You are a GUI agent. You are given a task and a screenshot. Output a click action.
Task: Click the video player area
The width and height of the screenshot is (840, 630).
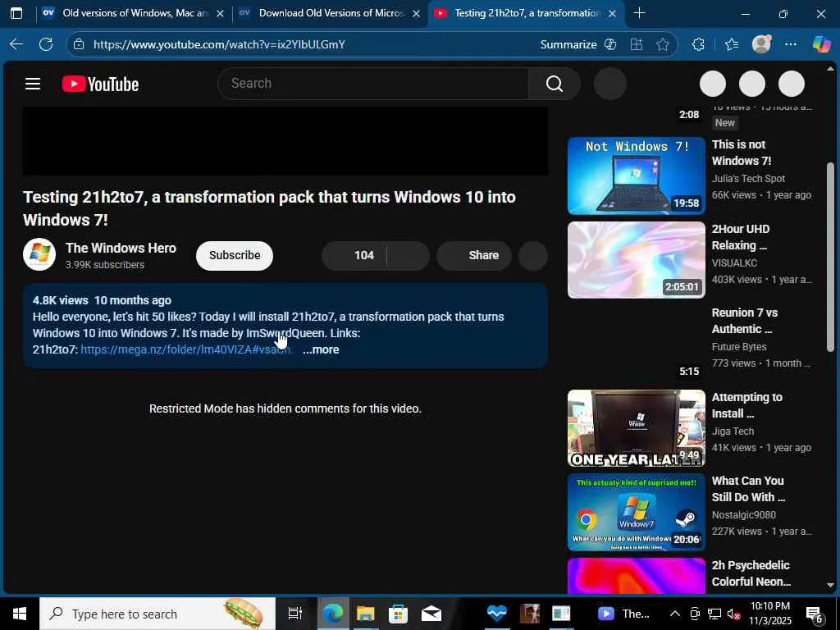tap(285, 140)
